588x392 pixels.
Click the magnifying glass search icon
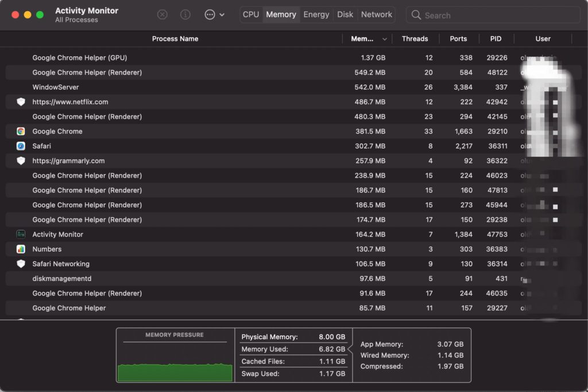pos(416,15)
